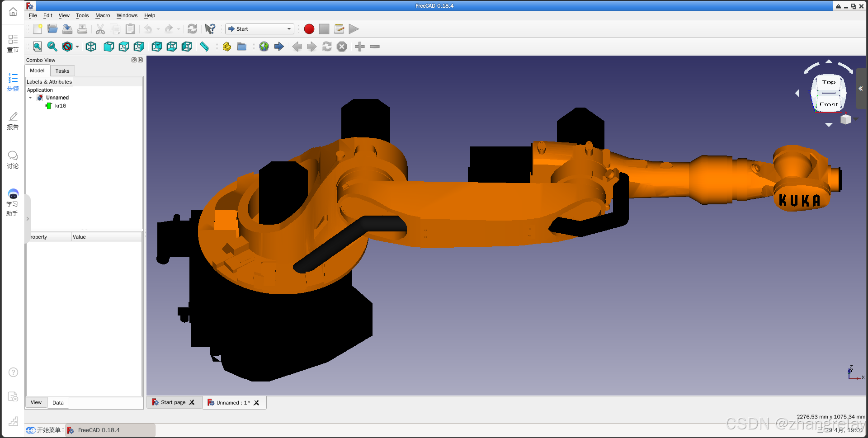The image size is (868, 438).
Task: Click the Cut scissors icon
Action: 100,29
